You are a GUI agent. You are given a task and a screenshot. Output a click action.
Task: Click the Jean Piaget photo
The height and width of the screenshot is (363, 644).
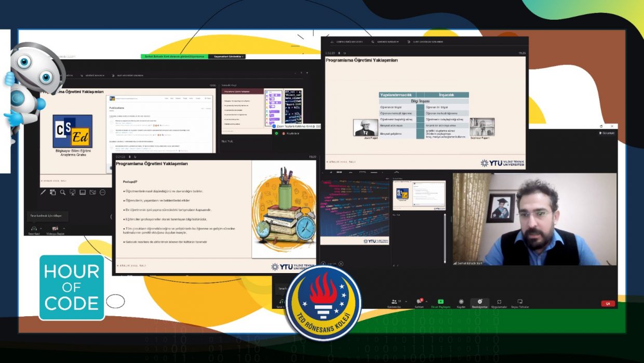pos(366,127)
